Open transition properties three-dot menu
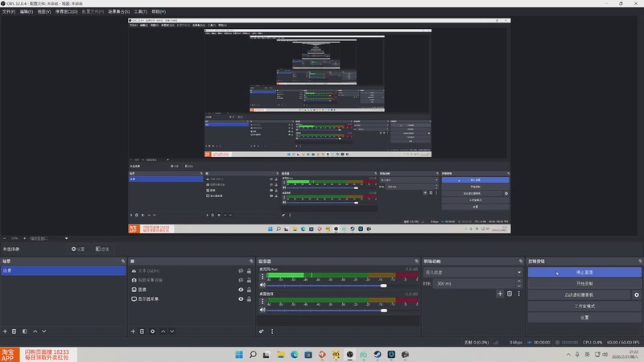 pyautogui.click(x=518, y=294)
